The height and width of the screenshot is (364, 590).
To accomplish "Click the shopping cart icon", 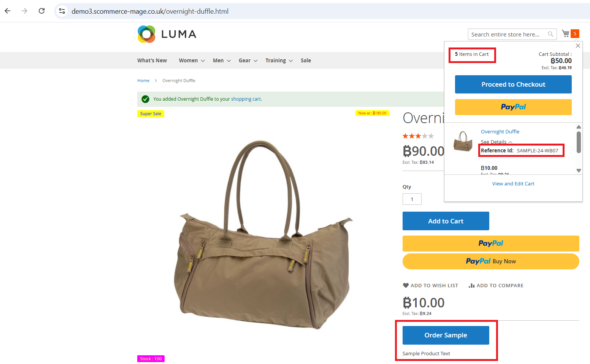I will pyautogui.click(x=566, y=33).
